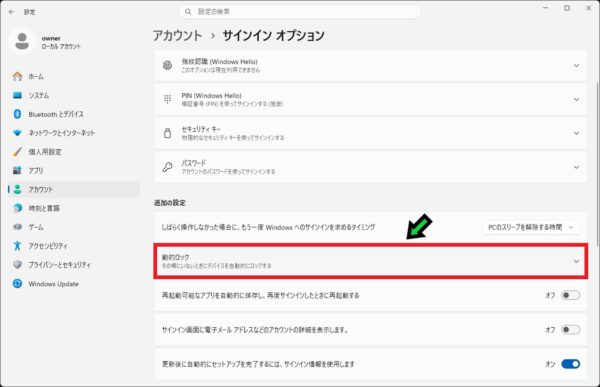Click the アカウント person icon

point(17,189)
